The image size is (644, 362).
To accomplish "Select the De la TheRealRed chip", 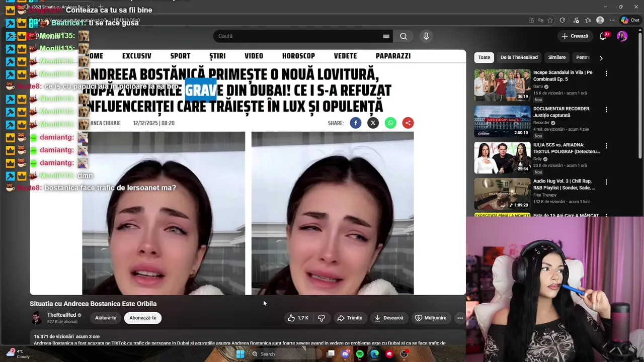I will pyautogui.click(x=519, y=57).
